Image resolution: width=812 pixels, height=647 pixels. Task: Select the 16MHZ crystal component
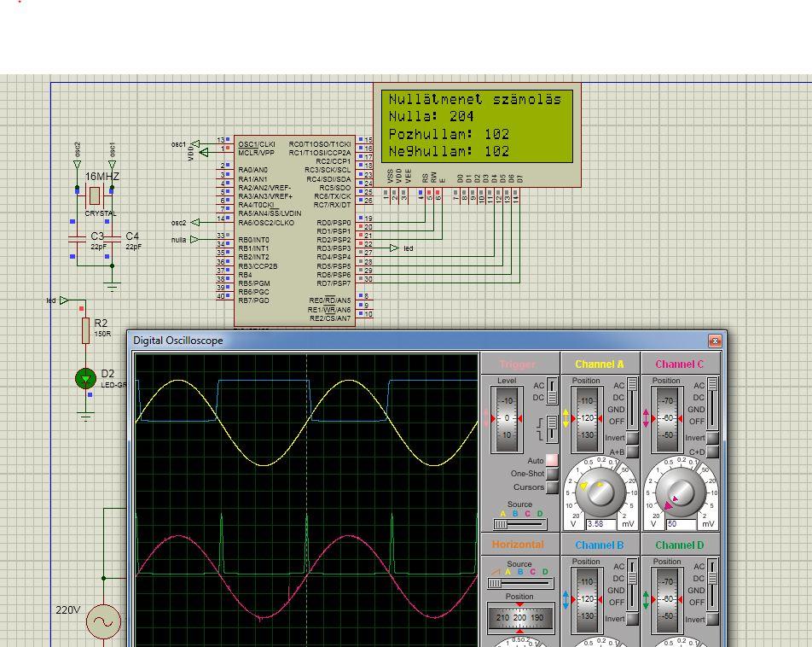(x=94, y=195)
